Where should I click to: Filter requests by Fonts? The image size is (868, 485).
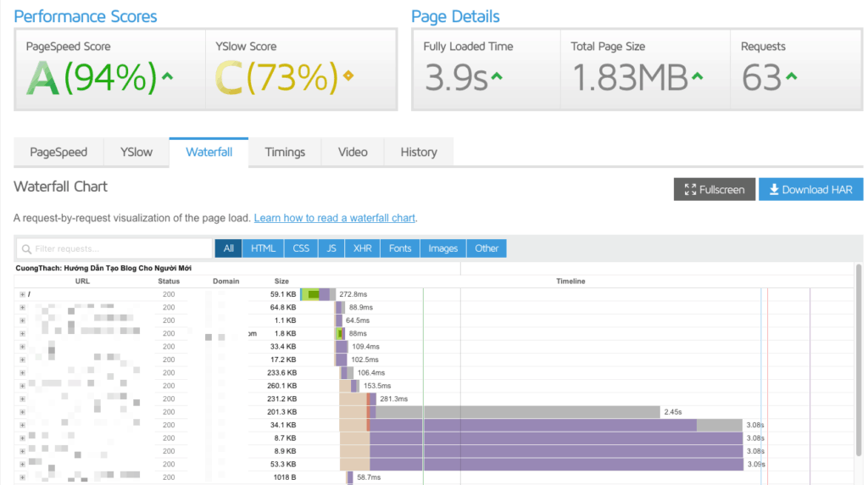pyautogui.click(x=400, y=248)
